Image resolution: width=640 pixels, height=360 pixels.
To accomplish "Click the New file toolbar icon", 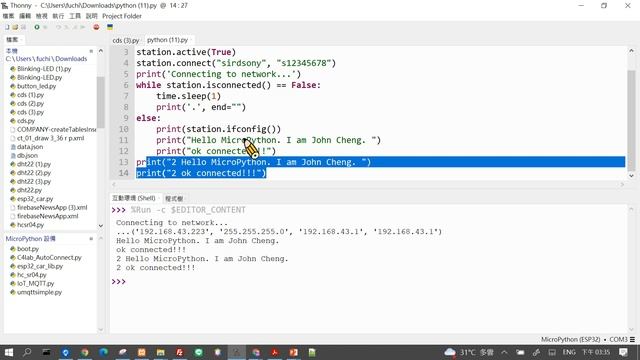I will 7,27.
